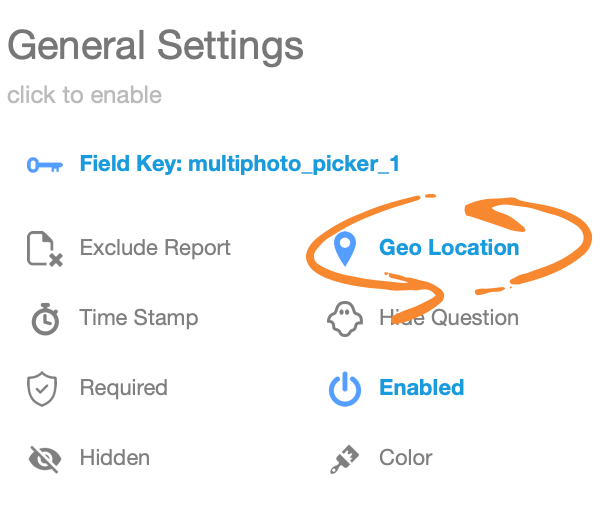Click the Time Stamp stopwatch icon
Image resolution: width=606 pixels, height=518 pixels.
tap(45, 319)
